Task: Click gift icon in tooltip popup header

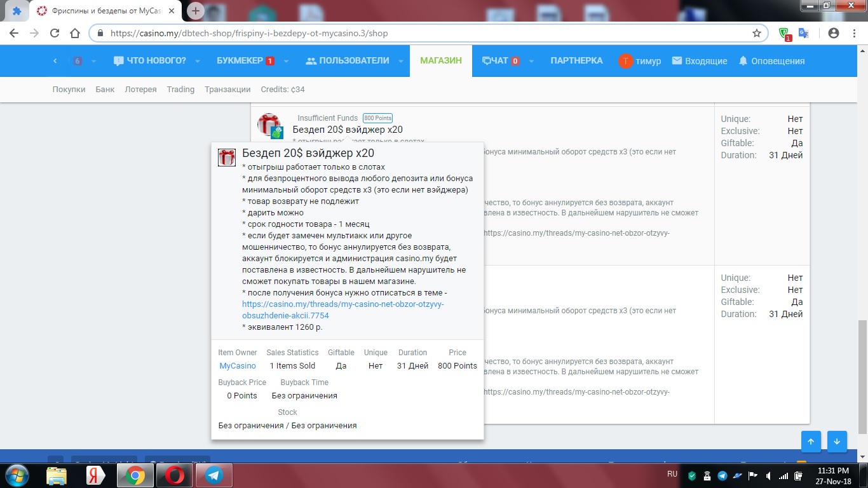Action: click(227, 158)
